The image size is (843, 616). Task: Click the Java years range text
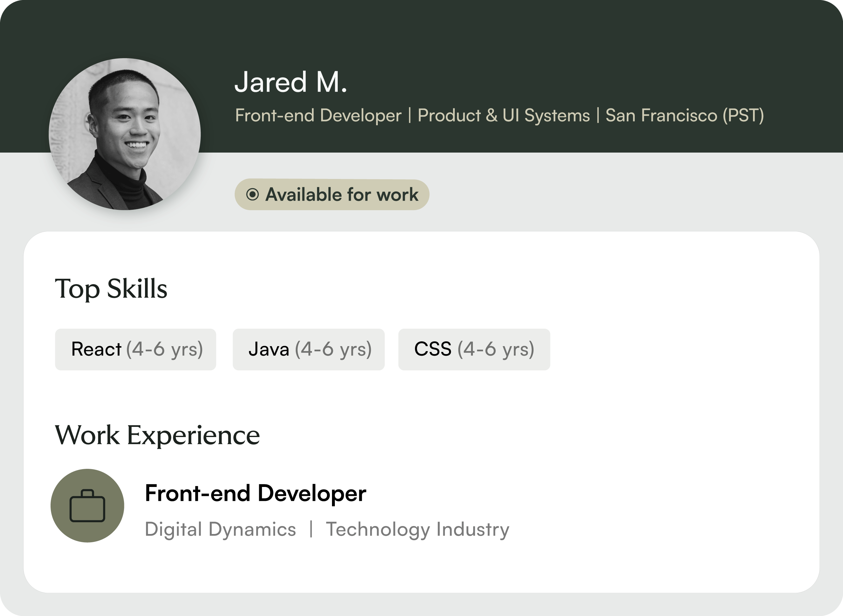point(333,349)
